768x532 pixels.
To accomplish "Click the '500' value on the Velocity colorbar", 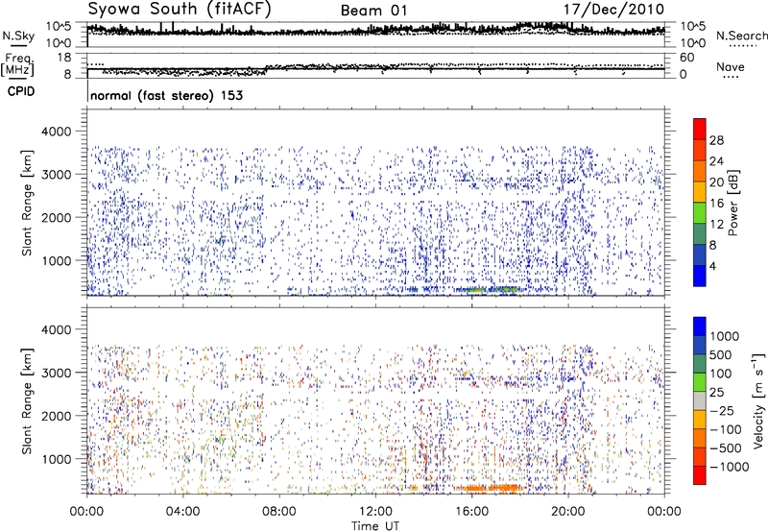I will pos(721,354).
